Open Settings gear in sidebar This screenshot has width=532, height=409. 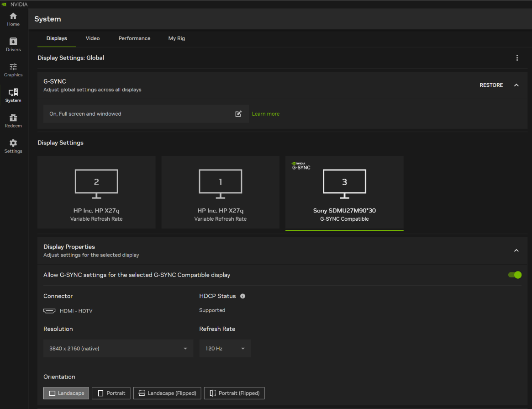[x=13, y=146]
